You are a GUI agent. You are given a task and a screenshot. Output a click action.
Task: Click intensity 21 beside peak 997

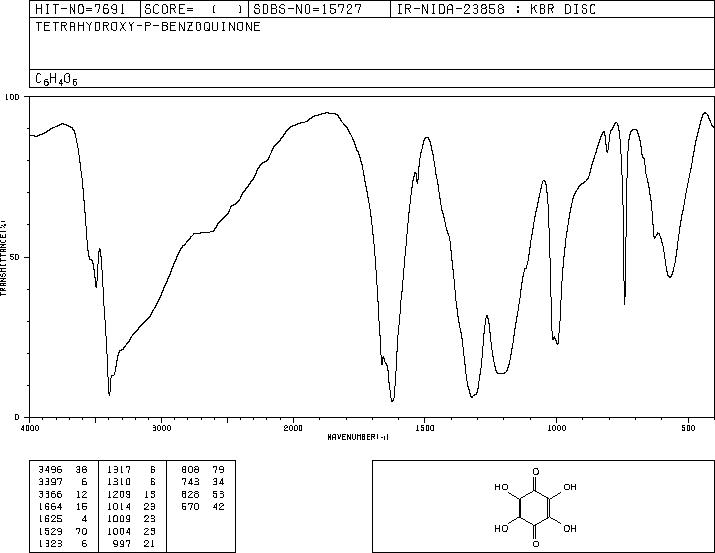150,543
